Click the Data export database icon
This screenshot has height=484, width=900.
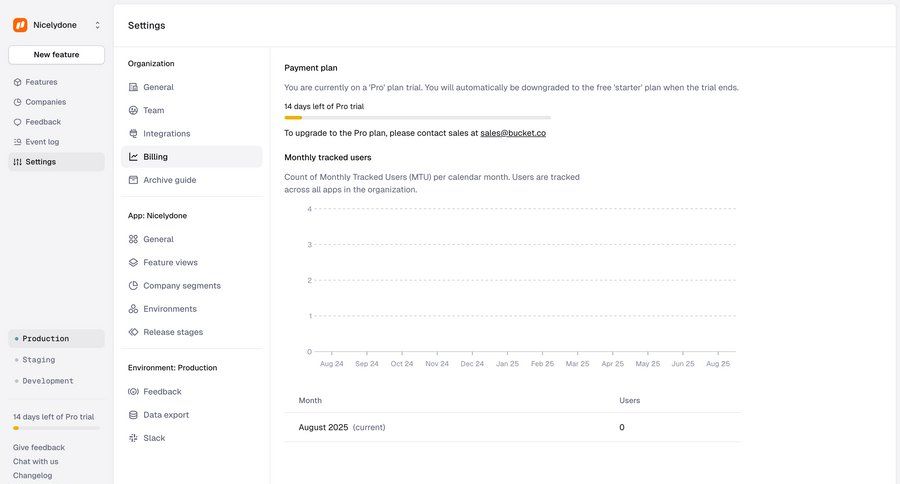tap(133, 415)
